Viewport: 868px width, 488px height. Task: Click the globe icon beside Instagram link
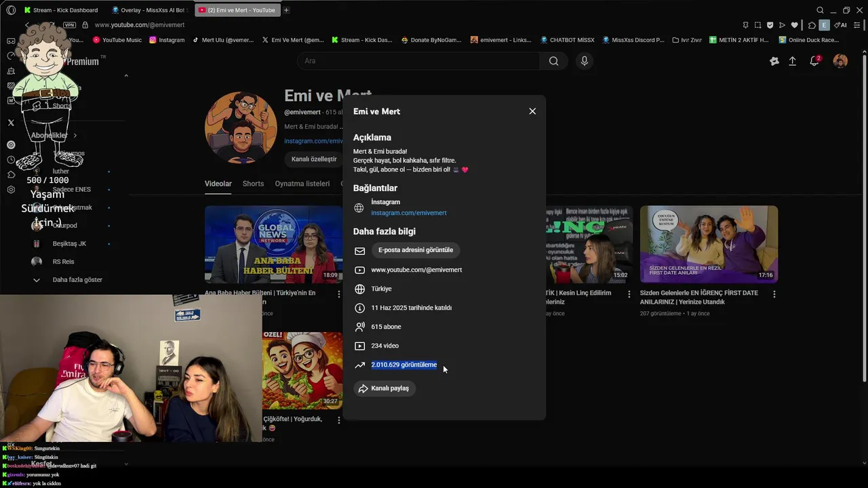(x=359, y=208)
